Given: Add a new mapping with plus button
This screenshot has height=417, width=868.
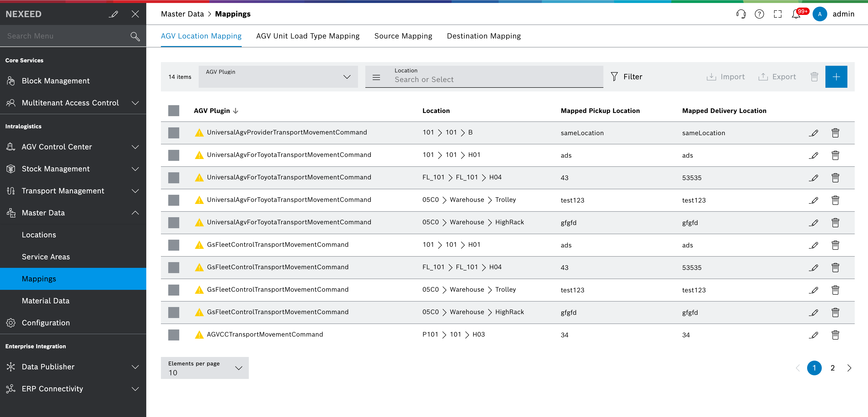Looking at the screenshot, I should (836, 77).
